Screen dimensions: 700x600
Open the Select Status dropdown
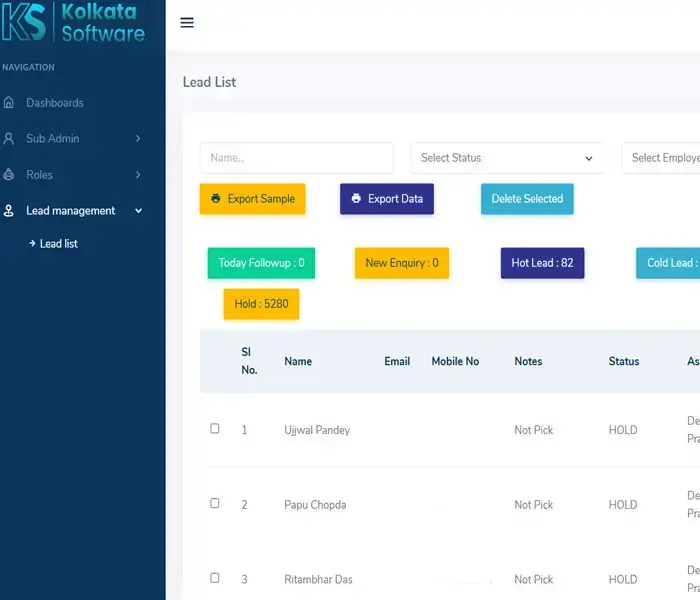click(506, 158)
